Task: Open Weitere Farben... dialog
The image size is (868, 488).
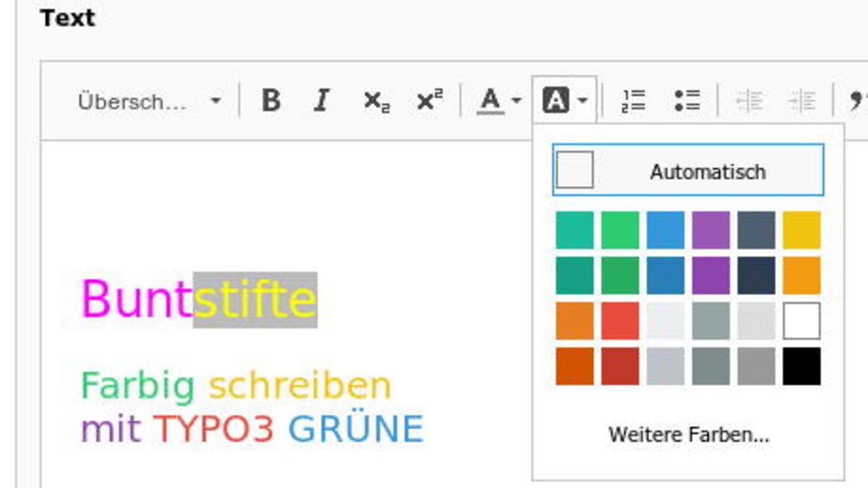Action: (689, 435)
